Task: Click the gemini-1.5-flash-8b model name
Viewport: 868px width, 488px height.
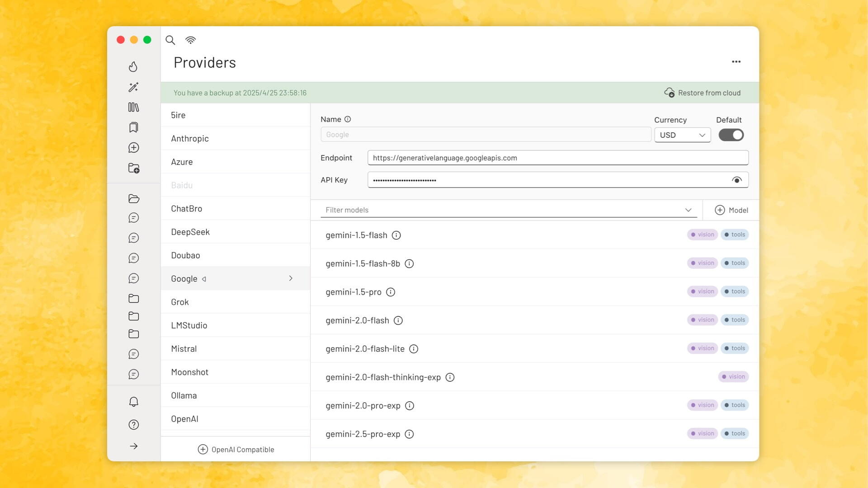Action: (x=363, y=263)
